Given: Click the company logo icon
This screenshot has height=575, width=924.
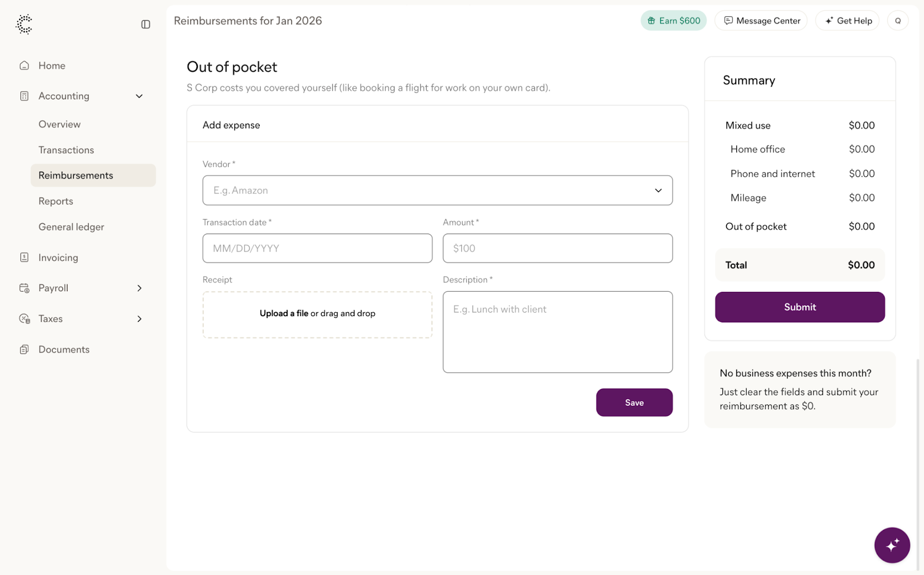Looking at the screenshot, I should (24, 24).
